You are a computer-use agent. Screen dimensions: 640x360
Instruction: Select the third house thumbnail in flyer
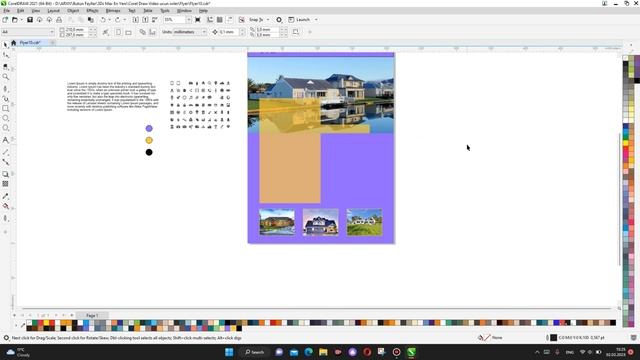pyautogui.click(x=364, y=222)
